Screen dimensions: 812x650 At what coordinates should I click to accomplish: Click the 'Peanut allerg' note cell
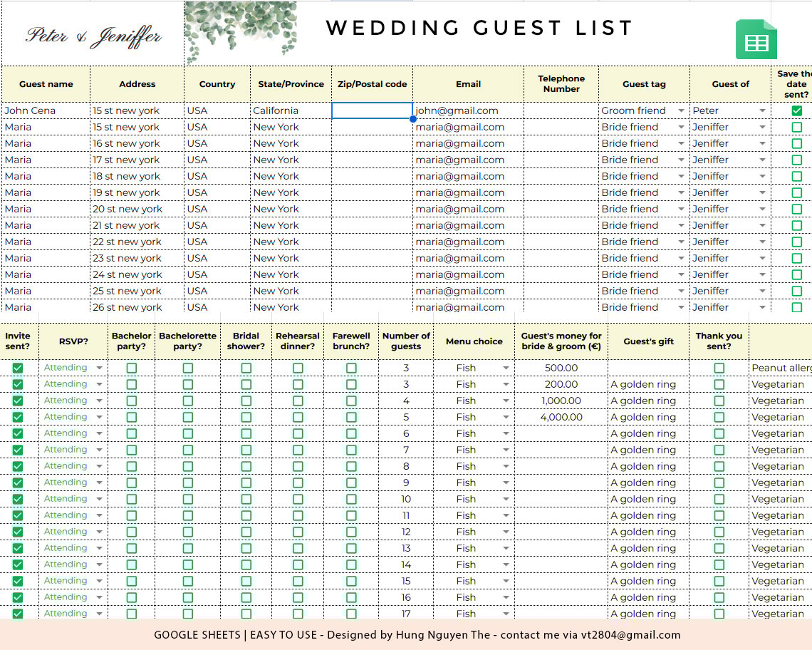click(781, 368)
